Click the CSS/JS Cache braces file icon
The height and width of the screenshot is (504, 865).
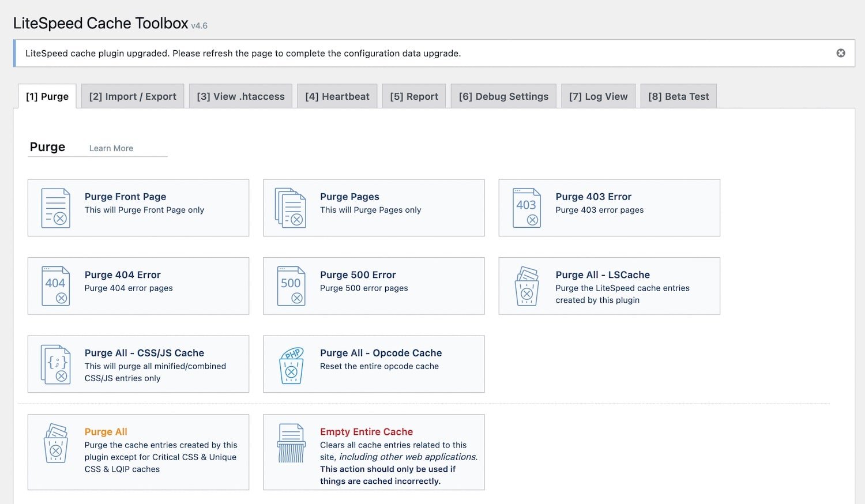pyautogui.click(x=56, y=364)
